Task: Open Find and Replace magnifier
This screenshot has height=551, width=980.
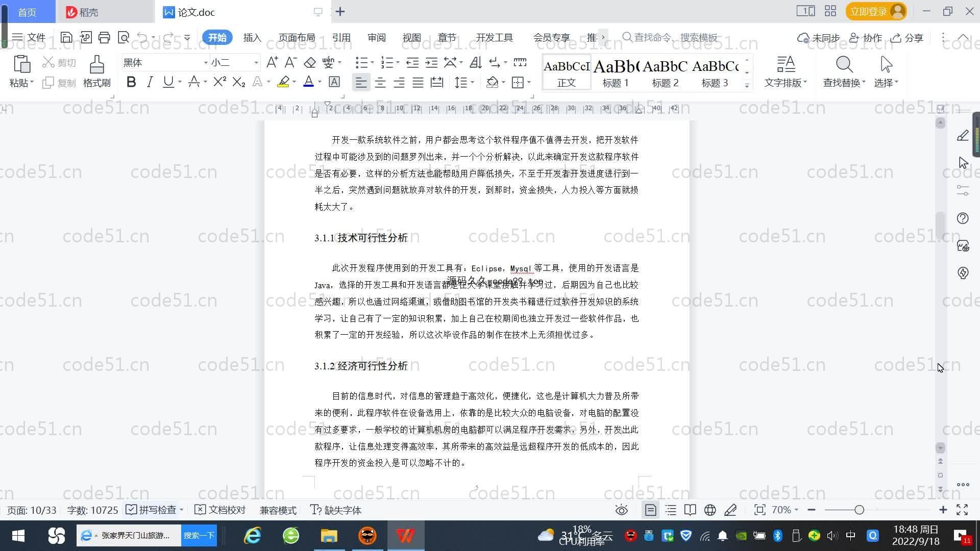Action: (844, 65)
